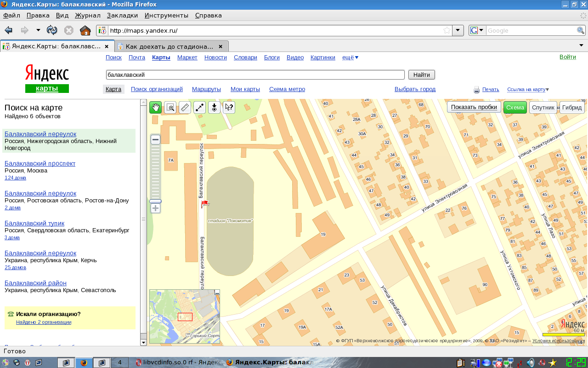588x368 pixels.
Task: Open the Журнал menu
Action: click(88, 15)
